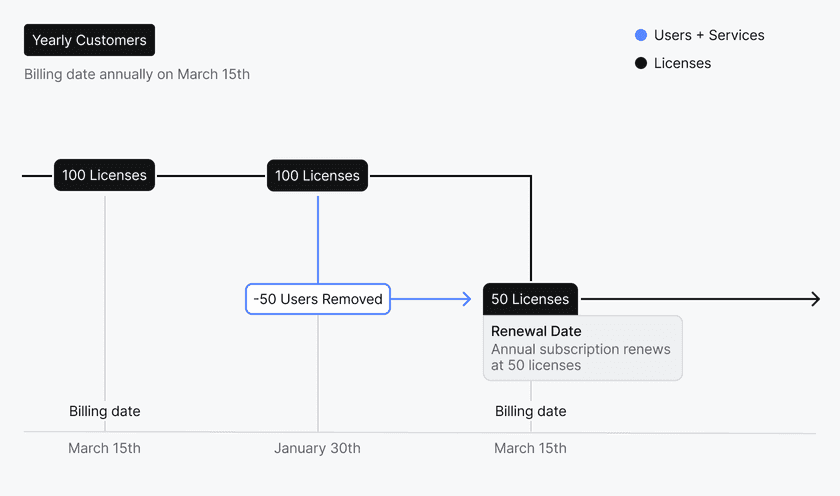Click the left Billing date label
The height and width of the screenshot is (496, 840).
click(x=104, y=411)
